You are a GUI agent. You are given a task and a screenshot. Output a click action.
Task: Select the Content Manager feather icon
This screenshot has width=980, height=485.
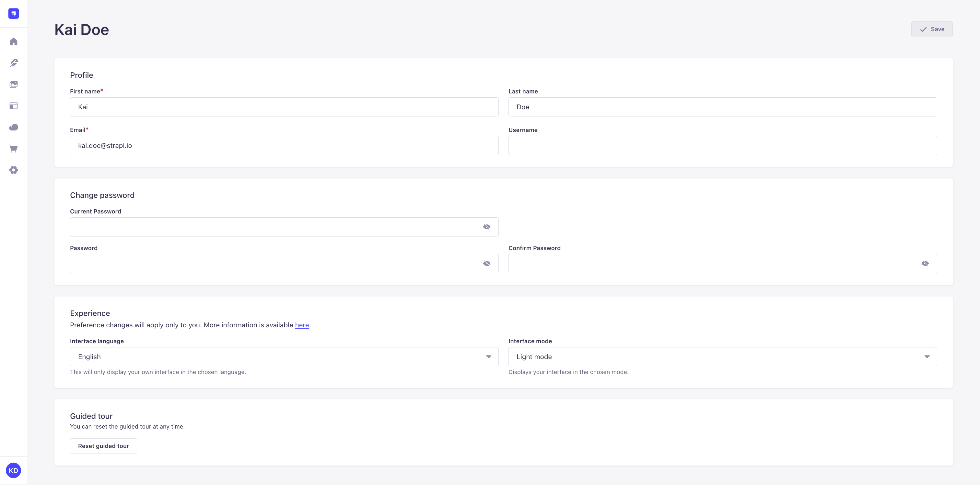tap(13, 63)
